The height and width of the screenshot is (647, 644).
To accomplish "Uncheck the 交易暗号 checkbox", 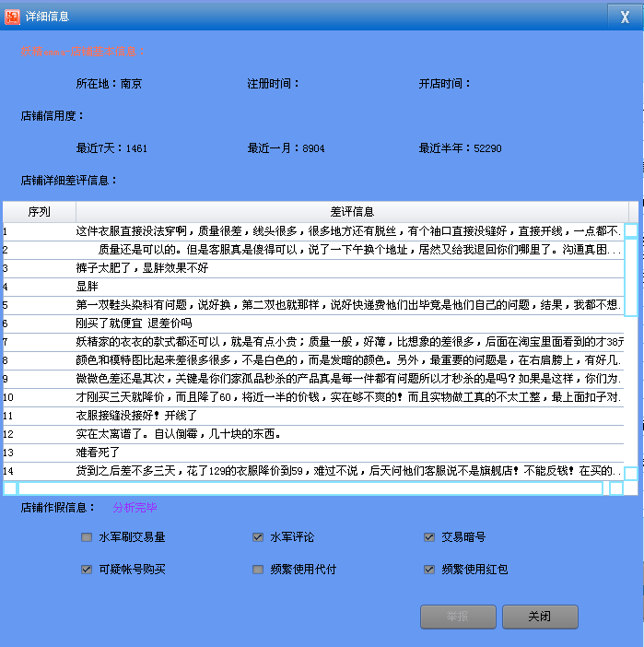I will click(x=429, y=536).
